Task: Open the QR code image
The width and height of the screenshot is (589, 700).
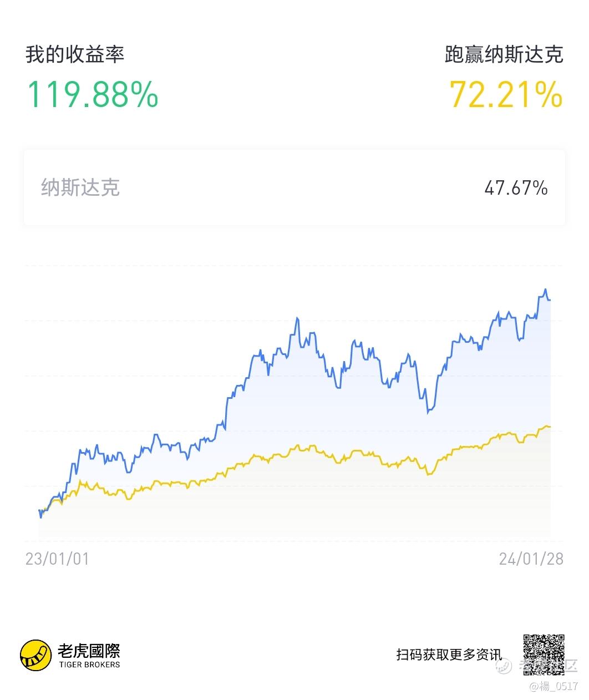Action: point(544,655)
